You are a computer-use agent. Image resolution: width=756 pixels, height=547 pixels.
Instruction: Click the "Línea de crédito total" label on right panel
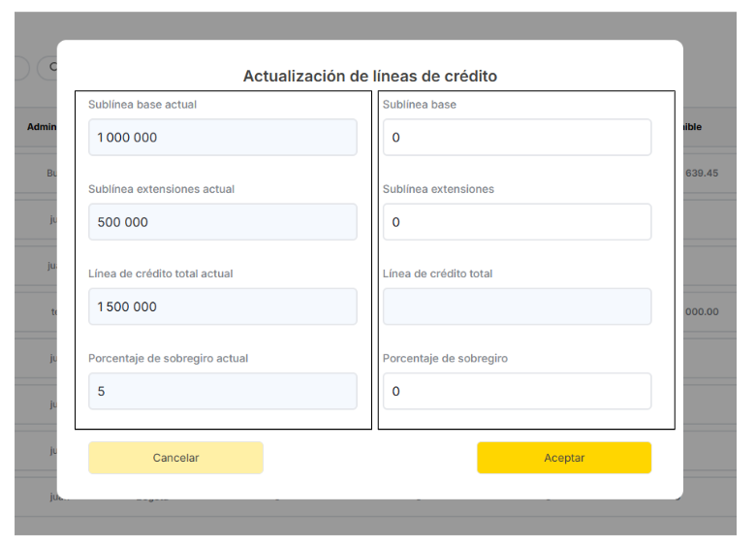point(437,273)
